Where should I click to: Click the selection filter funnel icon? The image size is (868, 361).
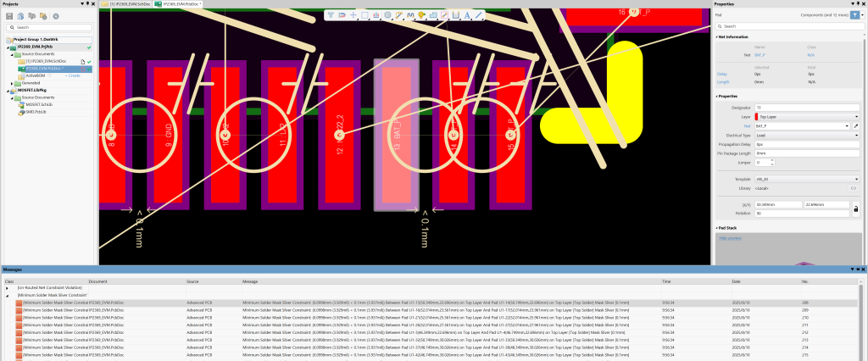[x=331, y=15]
